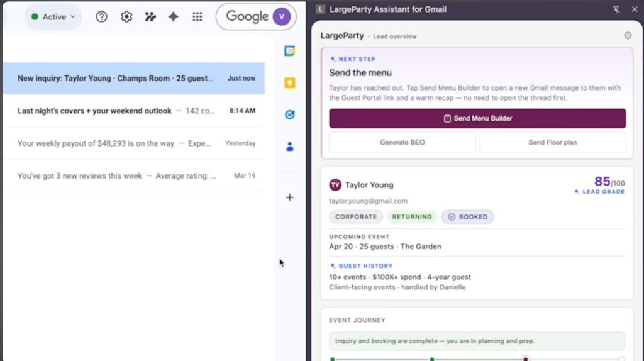This screenshot has height=361, width=644.
Task: Click the 85/100 lead grade score
Action: coord(609,182)
